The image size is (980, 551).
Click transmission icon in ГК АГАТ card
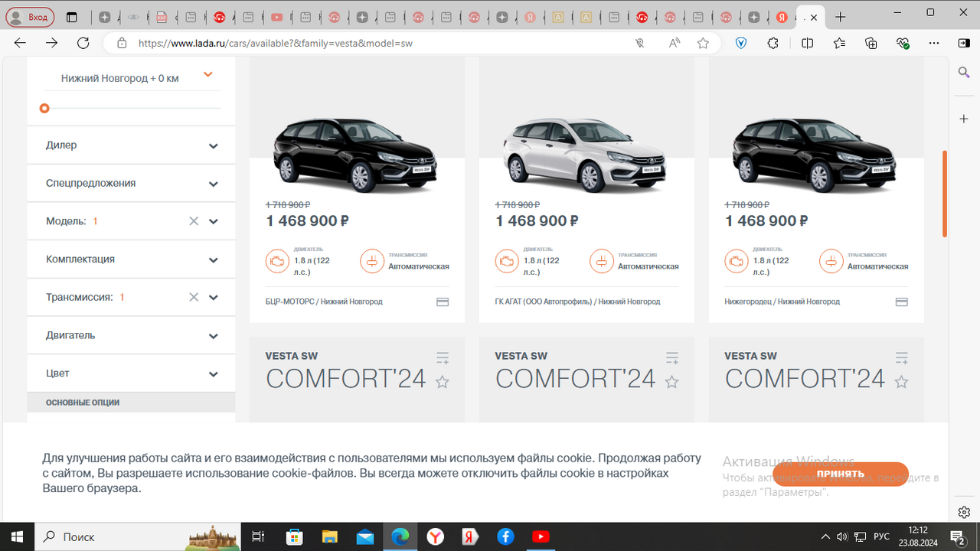pyautogui.click(x=601, y=261)
